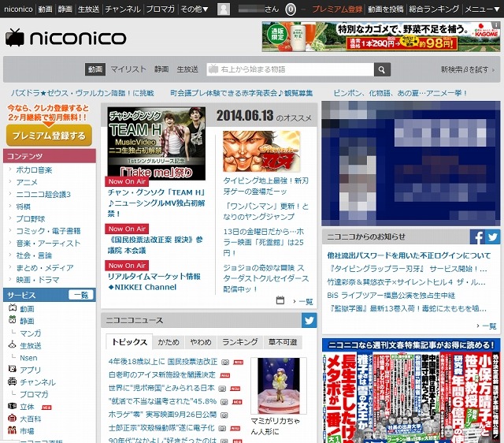Open 白老町のアイヌ新施設を閣議決定 headline
504x443 pixels.
tap(162, 374)
